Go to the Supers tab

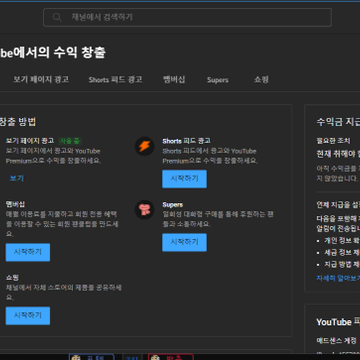click(217, 80)
